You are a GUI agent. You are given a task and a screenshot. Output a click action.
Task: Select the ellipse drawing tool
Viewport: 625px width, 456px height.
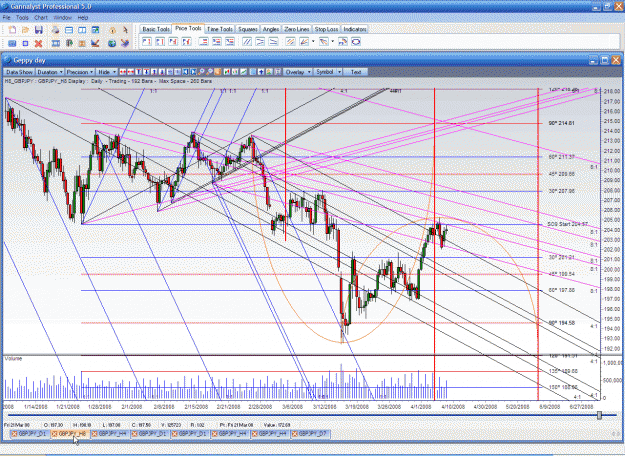356,41
